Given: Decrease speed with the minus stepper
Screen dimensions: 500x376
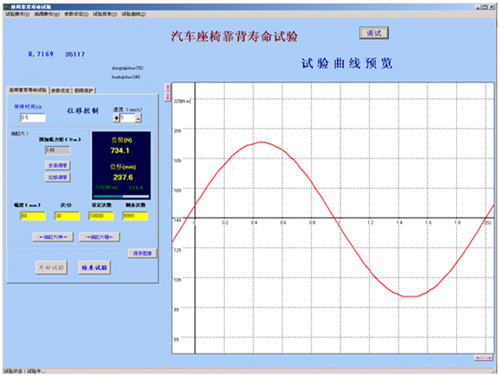Looking at the screenshot, I should click(x=138, y=118).
